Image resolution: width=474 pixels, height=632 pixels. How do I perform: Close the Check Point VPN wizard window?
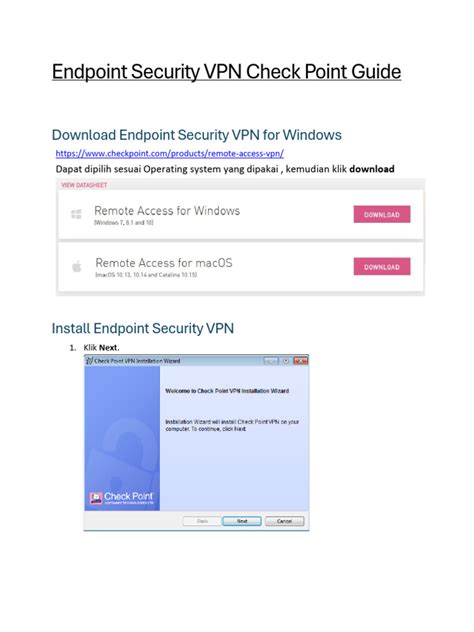[301, 361]
